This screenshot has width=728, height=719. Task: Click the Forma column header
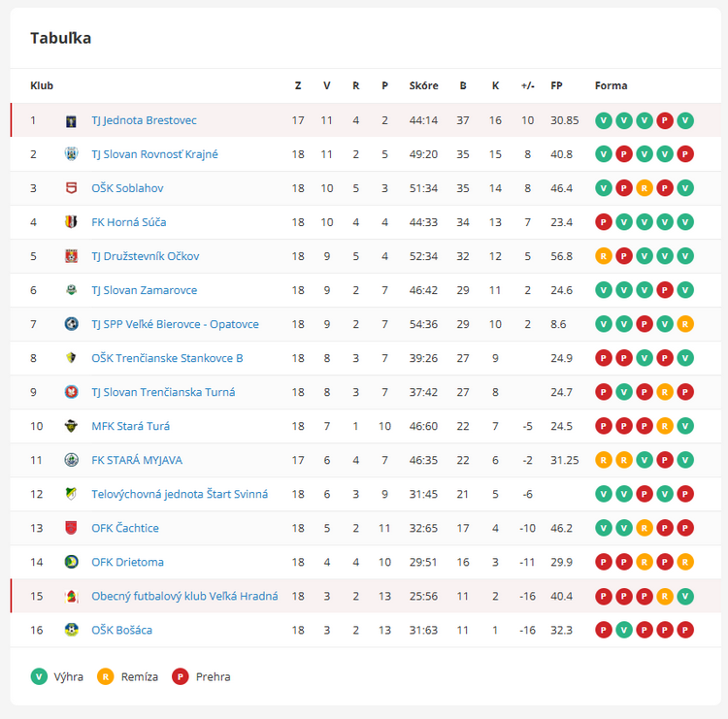coord(611,85)
